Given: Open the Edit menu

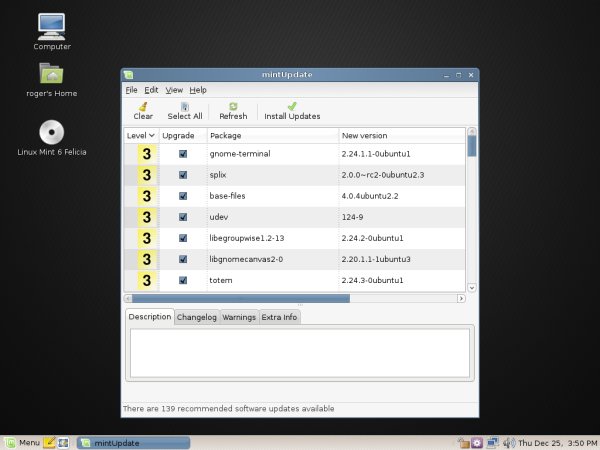Looking at the screenshot, I should coord(151,90).
